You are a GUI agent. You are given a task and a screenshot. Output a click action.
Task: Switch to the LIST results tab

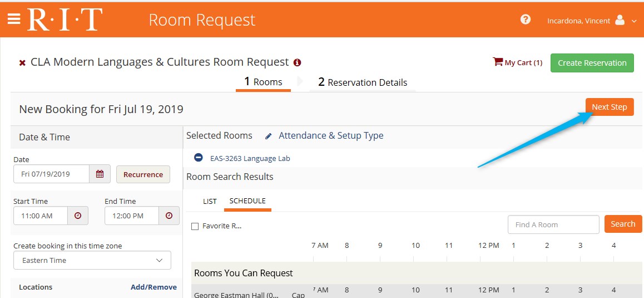[x=210, y=201]
